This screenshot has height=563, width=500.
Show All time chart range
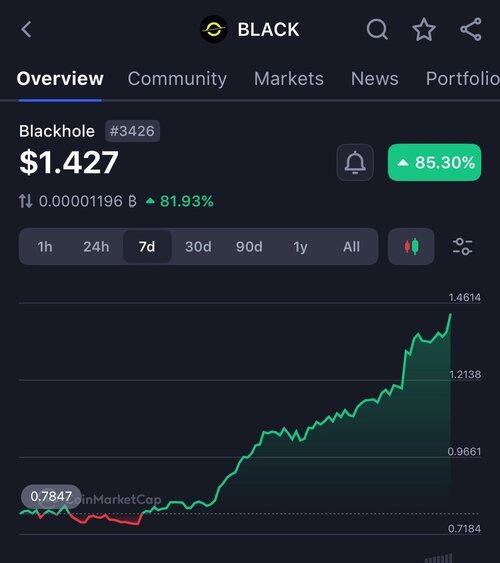(351, 247)
